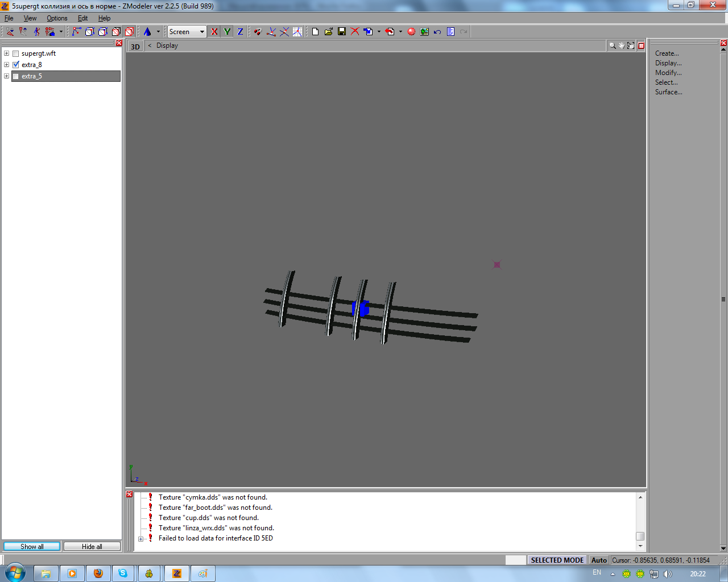The width and height of the screenshot is (728, 582).
Task: Expand the supergt.wft tree node
Action: click(6, 53)
